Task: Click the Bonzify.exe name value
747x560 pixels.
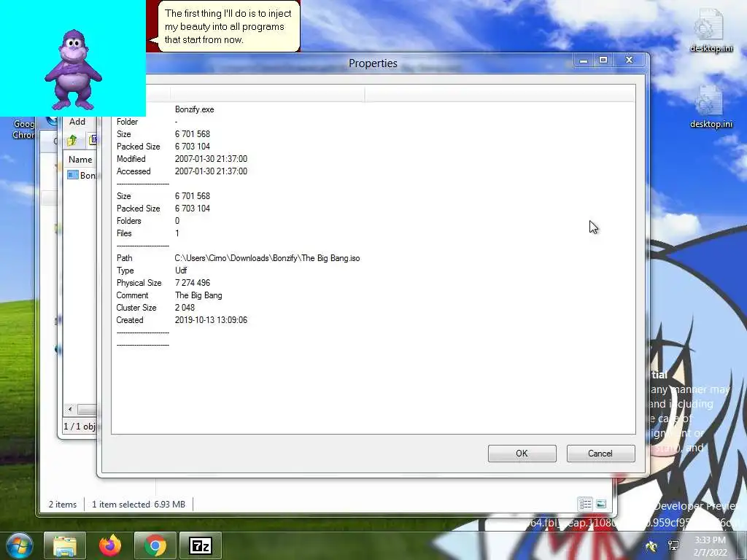Action: (194, 109)
